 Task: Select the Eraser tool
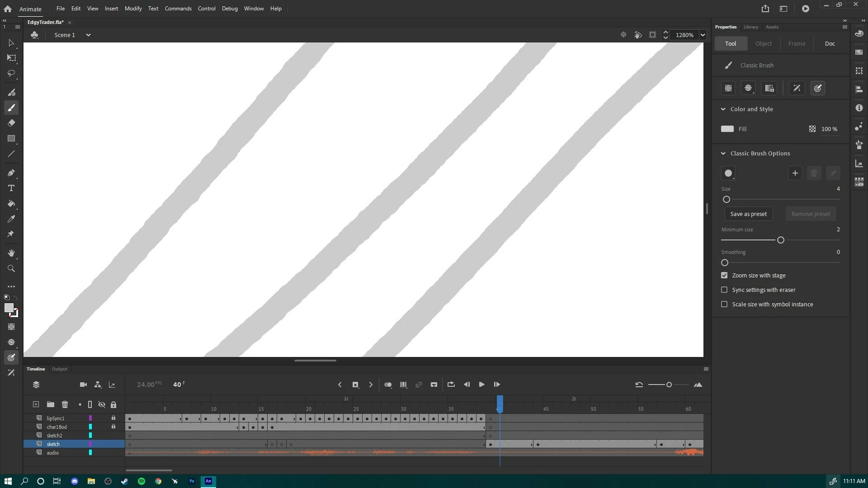(x=11, y=123)
